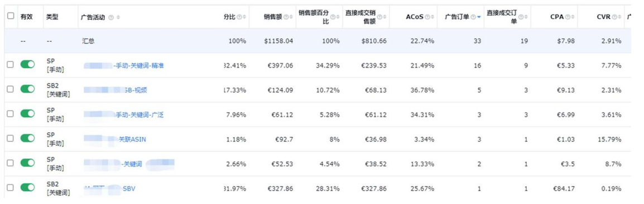
Task: Click the help icon next to 销售额百分比
Action: pos(333,17)
